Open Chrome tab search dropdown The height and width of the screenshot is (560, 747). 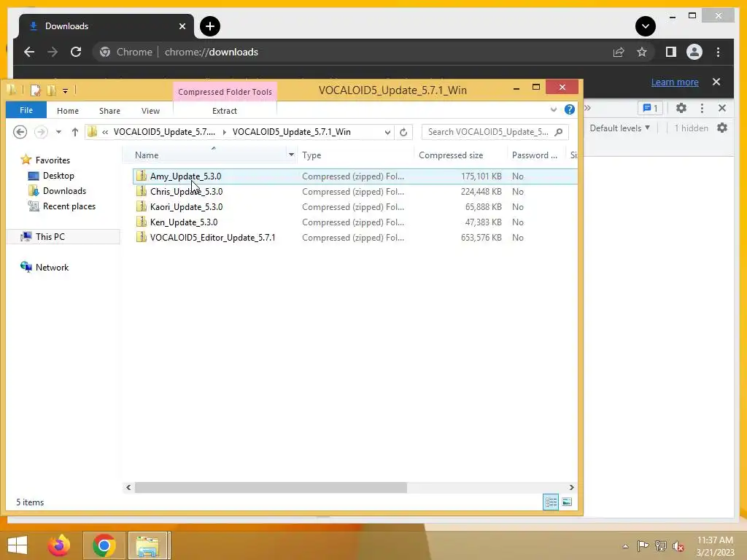(646, 26)
